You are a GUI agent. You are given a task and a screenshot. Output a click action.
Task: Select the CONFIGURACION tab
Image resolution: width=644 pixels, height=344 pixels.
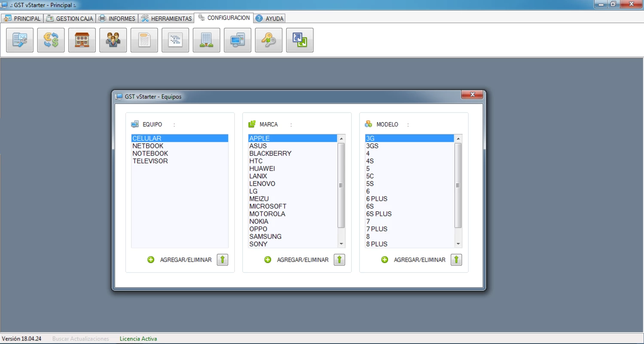[224, 18]
